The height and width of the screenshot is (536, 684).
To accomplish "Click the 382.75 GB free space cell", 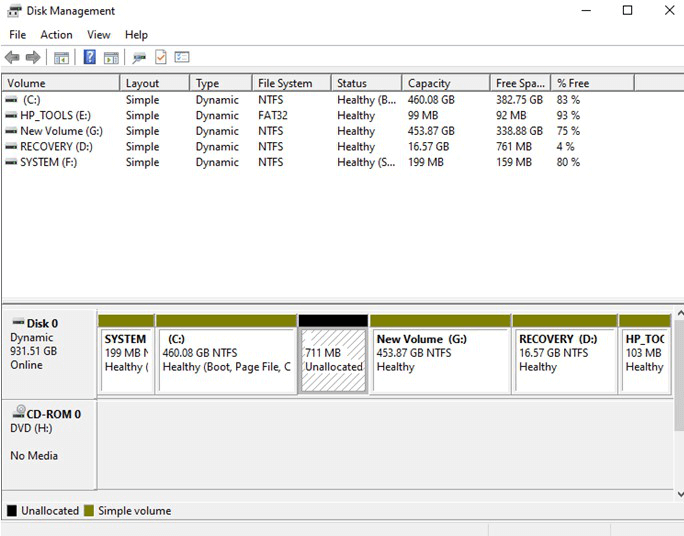I will click(x=519, y=100).
